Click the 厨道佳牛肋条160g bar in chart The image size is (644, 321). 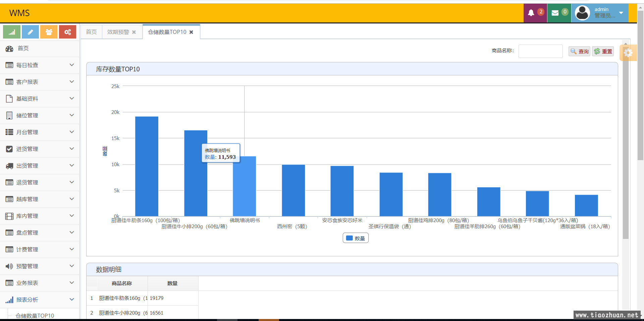[147, 167]
